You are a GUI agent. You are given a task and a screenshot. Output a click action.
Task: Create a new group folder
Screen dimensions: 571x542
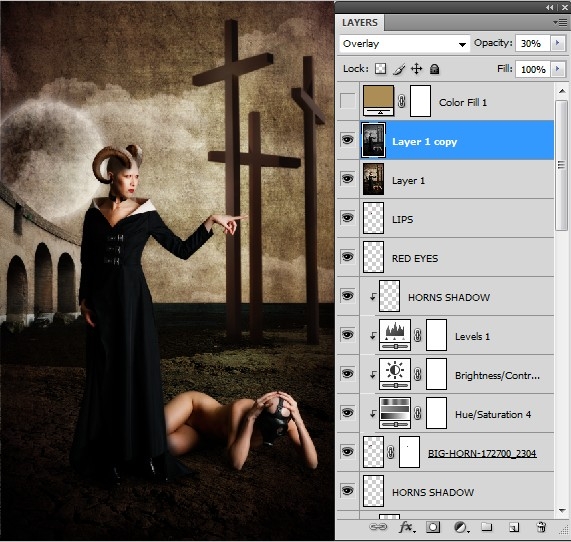(x=487, y=527)
